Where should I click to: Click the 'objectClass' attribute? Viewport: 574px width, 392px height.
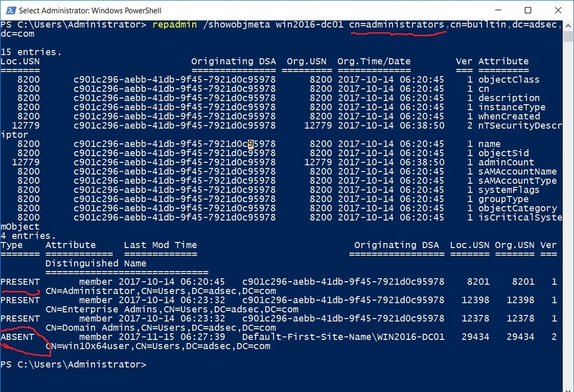point(509,80)
